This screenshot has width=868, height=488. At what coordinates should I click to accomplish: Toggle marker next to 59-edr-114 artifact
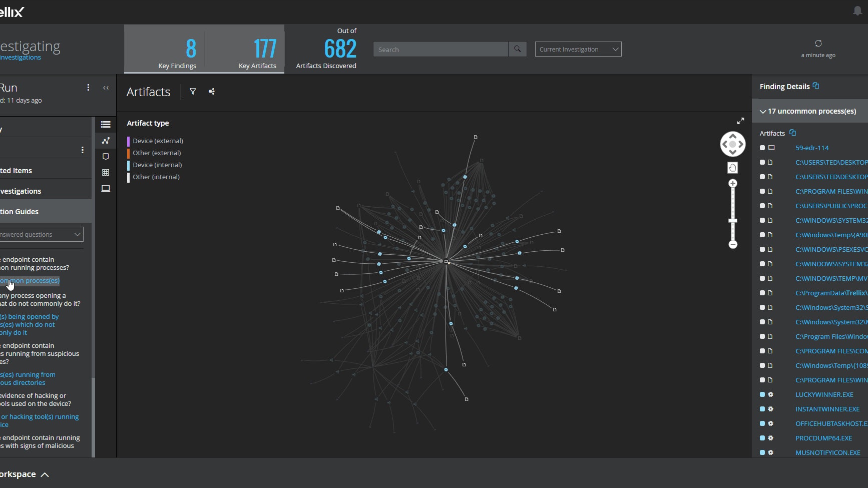pos(762,148)
